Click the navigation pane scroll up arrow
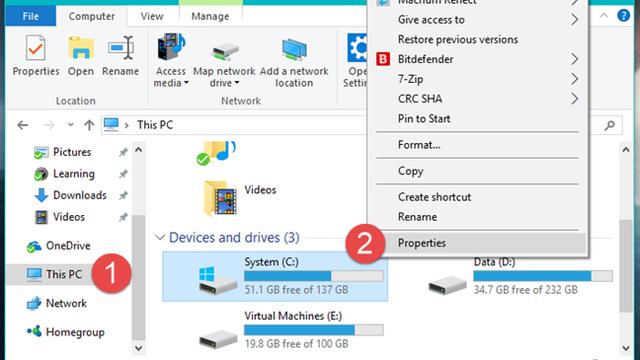Screen dimensions: 640x360 click(x=139, y=149)
